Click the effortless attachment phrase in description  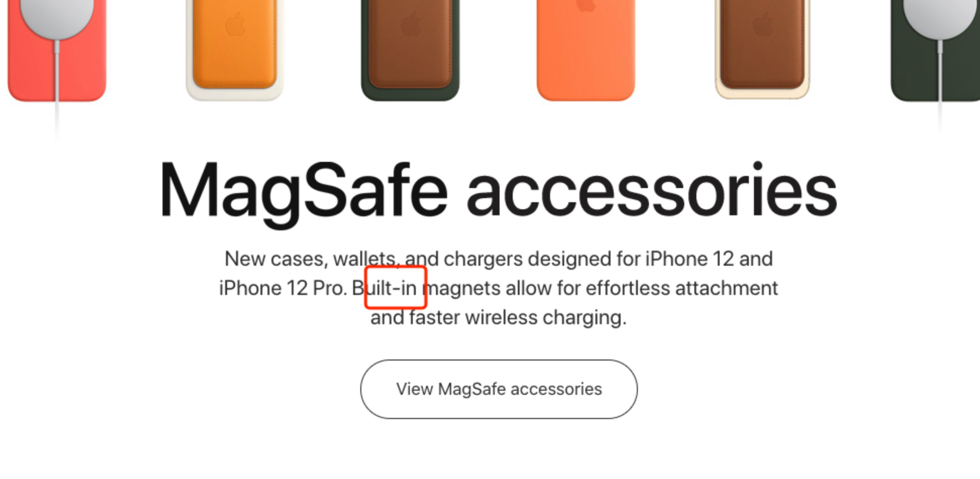[x=682, y=288]
